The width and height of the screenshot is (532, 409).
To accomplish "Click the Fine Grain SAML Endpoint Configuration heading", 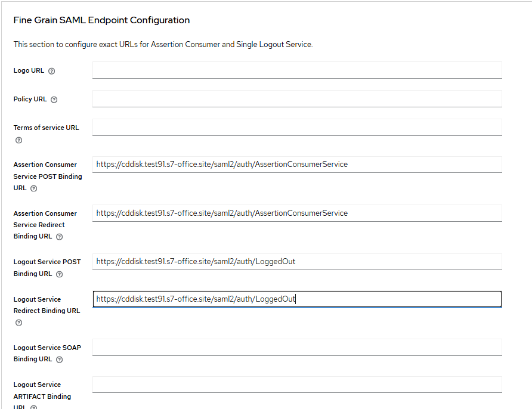I will 101,20.
